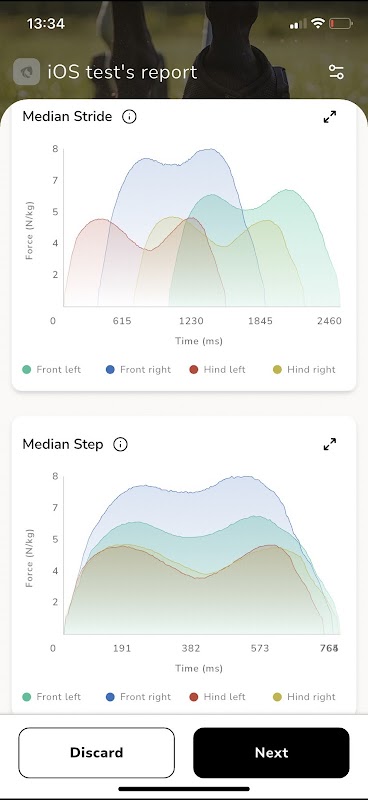368x800 pixels.
Task: Open the Median Stride info icon
Action: click(129, 117)
